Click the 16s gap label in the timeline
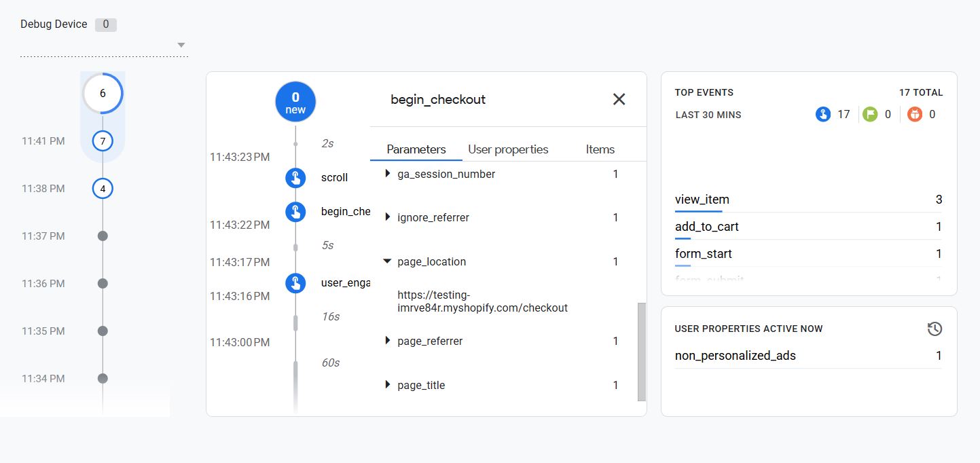Image resolution: width=980 pixels, height=463 pixels. click(330, 317)
